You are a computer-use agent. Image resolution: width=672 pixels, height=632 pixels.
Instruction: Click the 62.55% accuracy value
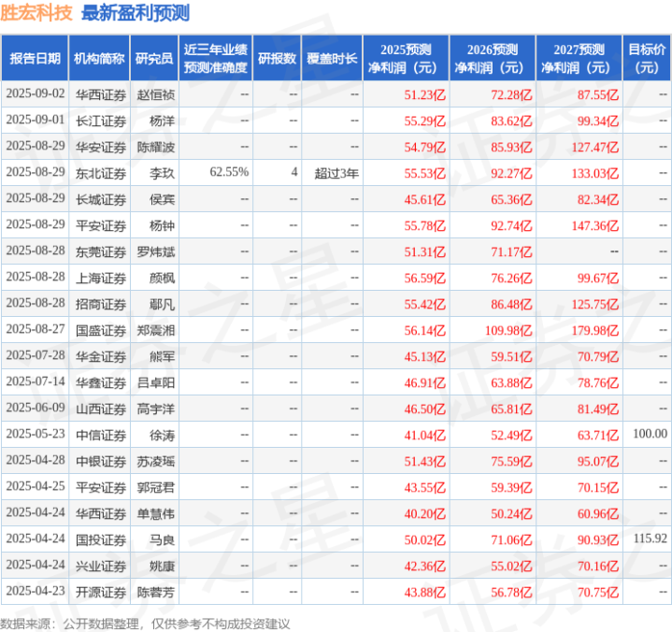point(229,172)
